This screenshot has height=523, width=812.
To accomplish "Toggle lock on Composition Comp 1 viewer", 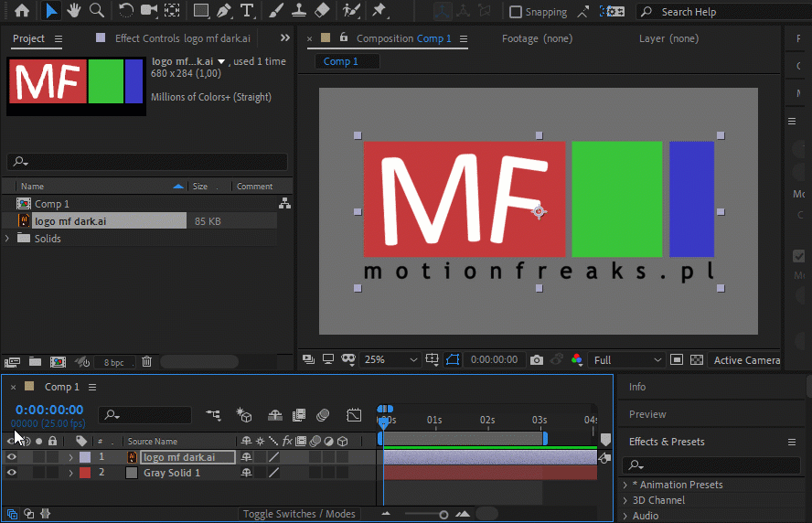I will (344, 37).
